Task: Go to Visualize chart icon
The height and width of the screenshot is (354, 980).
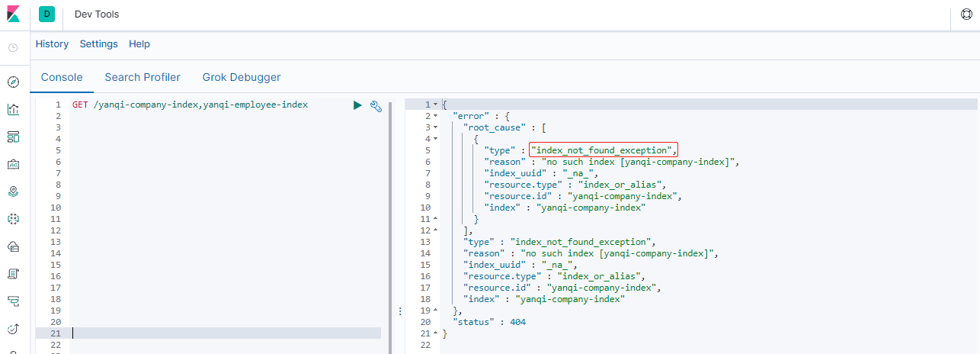Action: (x=13, y=109)
